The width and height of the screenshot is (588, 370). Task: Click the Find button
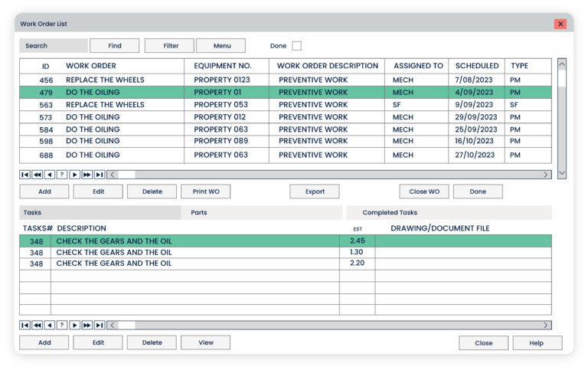click(114, 46)
